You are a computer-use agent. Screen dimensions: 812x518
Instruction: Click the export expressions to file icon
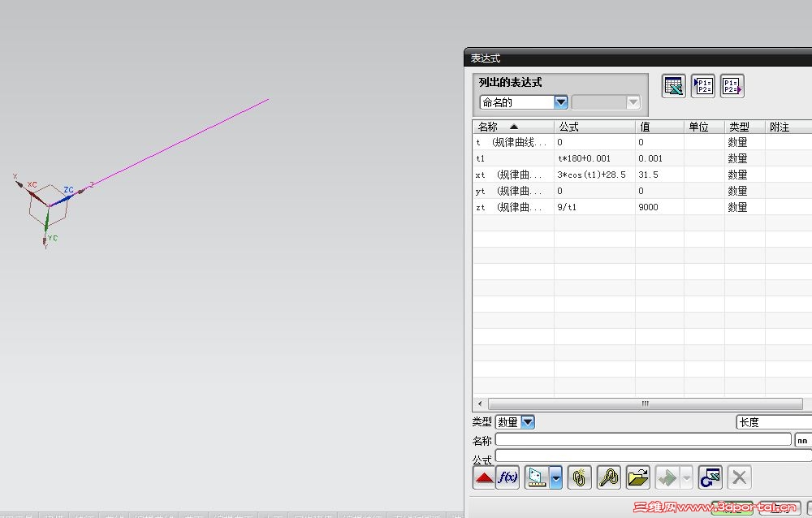tap(732, 86)
